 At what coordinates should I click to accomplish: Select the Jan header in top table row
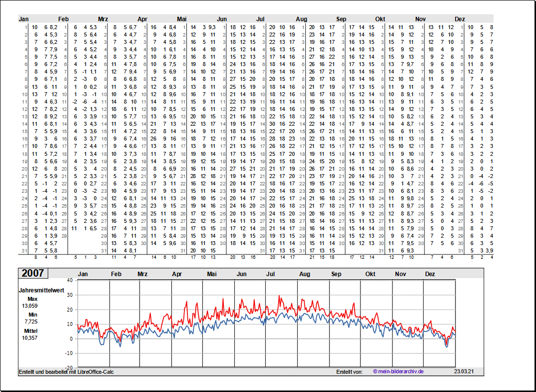coord(24,19)
